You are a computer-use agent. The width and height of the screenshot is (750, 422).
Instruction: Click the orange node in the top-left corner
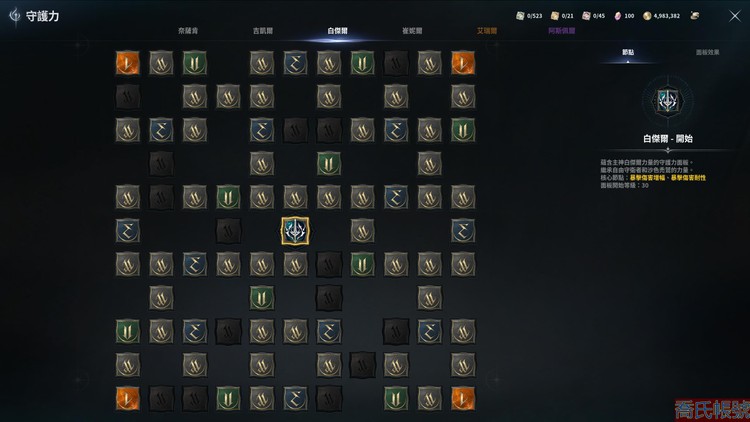pos(128,63)
